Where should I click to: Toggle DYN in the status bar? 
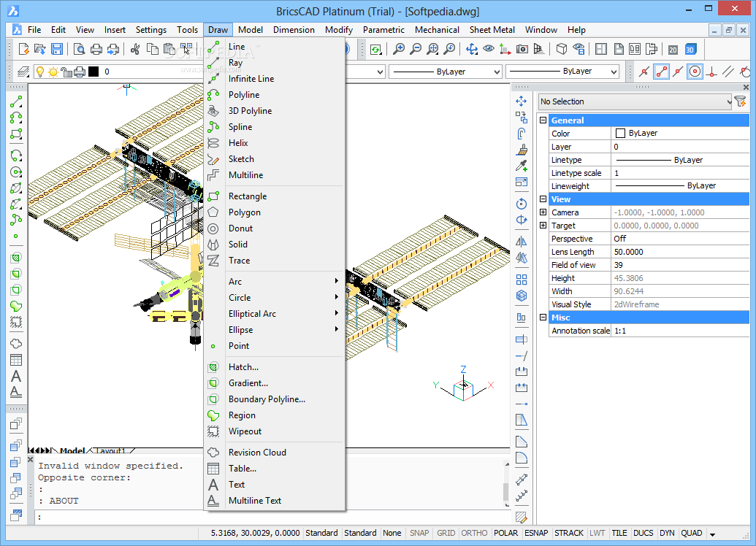pyautogui.click(x=667, y=533)
